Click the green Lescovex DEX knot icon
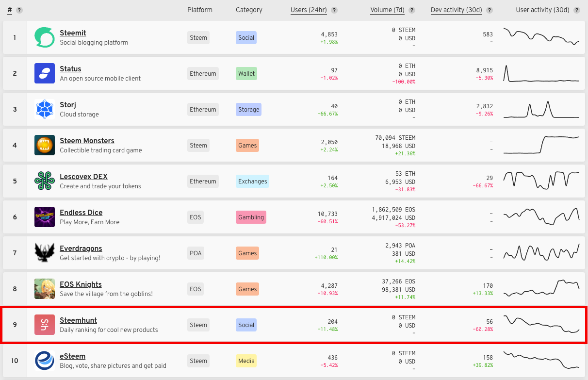The width and height of the screenshot is (588, 380). (45, 181)
